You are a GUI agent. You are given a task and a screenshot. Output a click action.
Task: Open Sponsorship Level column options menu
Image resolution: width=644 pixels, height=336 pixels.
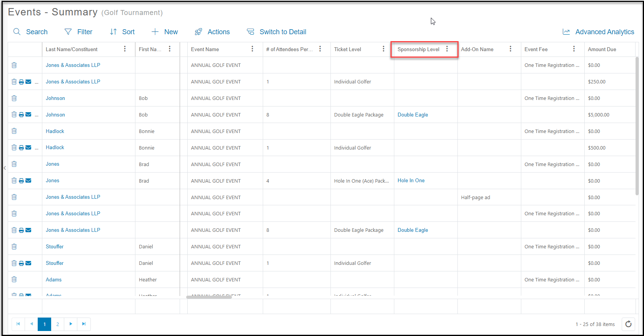pos(447,49)
